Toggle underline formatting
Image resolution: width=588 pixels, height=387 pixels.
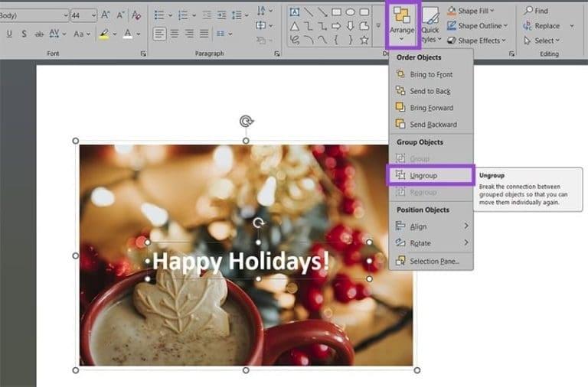[9, 34]
